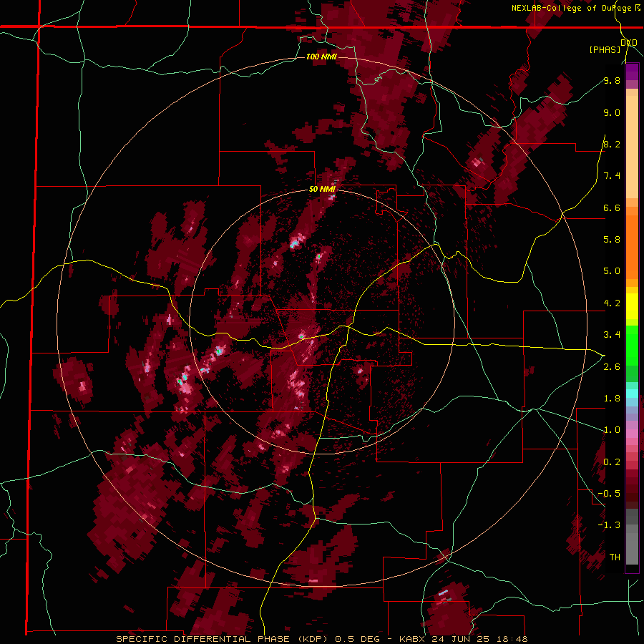Click the 3.4 value on color scale
The width and height of the screenshot is (644, 644).
[612, 335]
